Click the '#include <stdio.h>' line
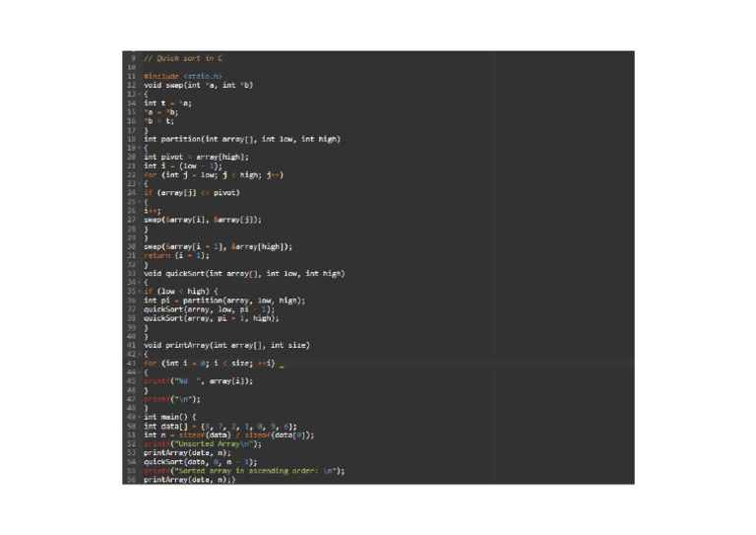The height and width of the screenshot is (535, 756). 183,76
